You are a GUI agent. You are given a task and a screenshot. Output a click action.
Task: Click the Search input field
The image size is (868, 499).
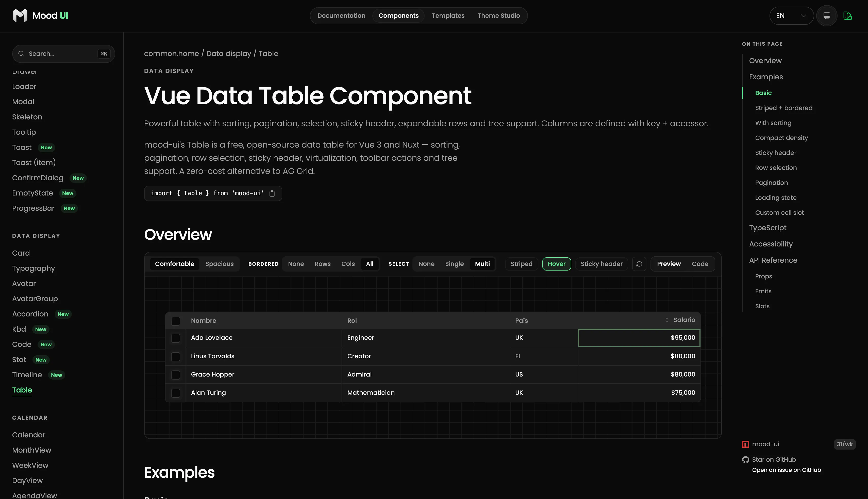(x=63, y=54)
